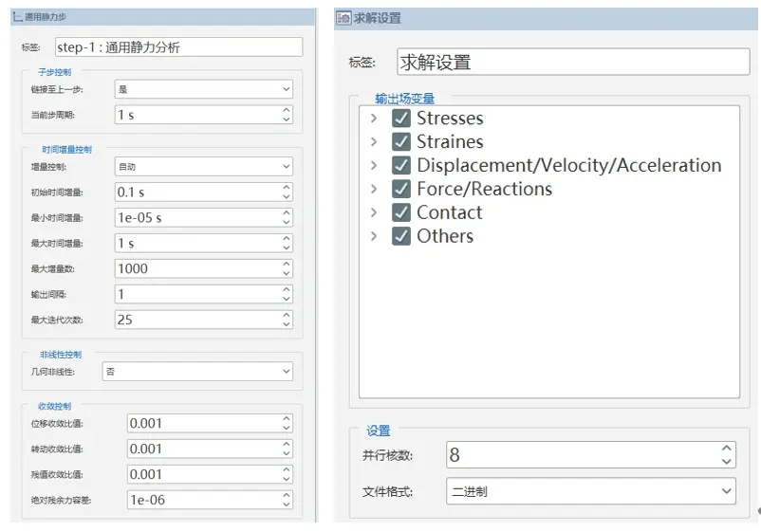Decrease the 绝对残余力容差 value
The height and width of the screenshot is (532, 761).
point(287,504)
